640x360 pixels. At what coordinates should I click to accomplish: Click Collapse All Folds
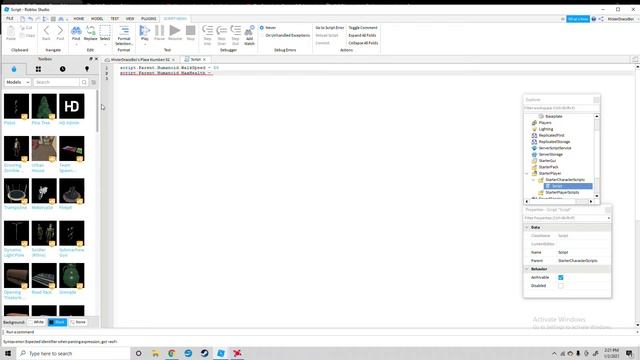[363, 43]
